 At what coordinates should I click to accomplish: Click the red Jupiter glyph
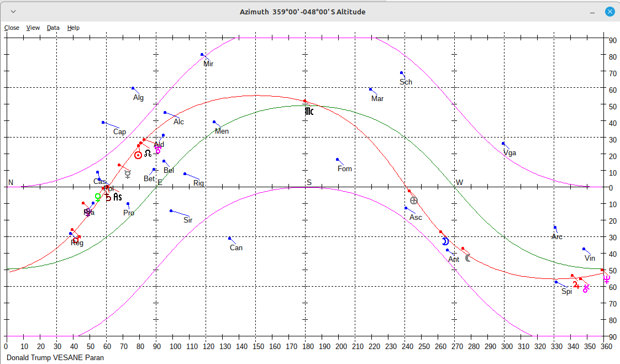click(x=576, y=284)
